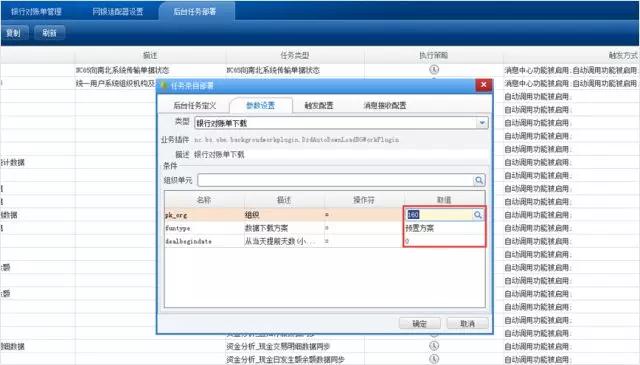Switch to 后台任务定义 tab
Screen dimensions: 640x365
click(195, 105)
